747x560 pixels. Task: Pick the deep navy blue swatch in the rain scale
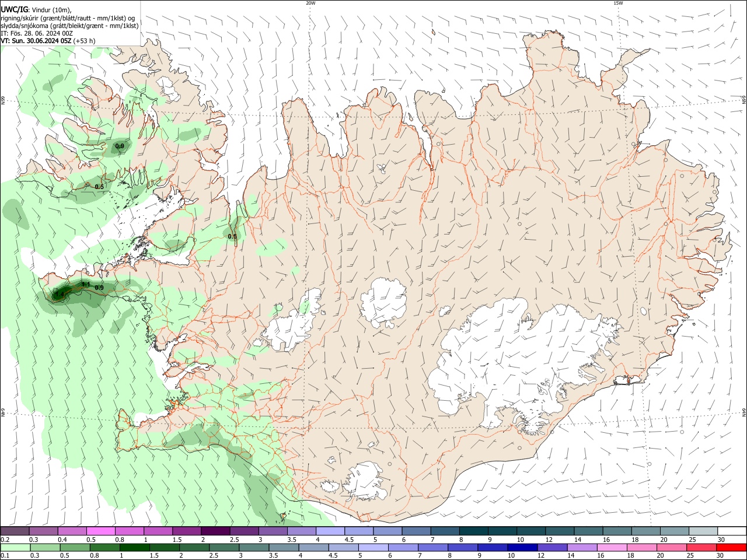(x=522, y=548)
